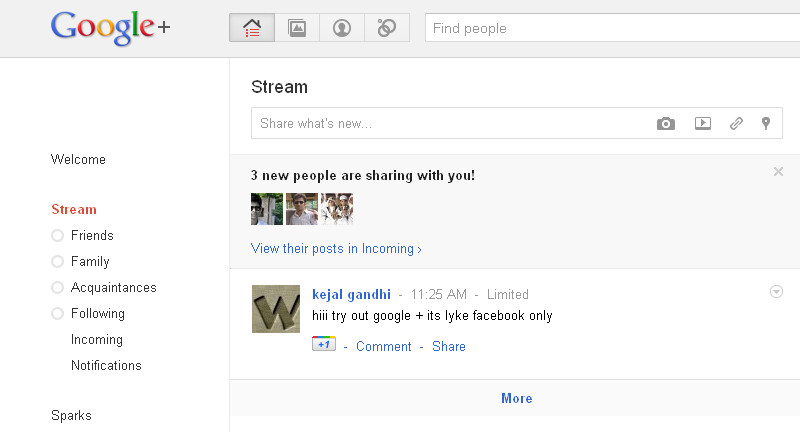Open the Circles icon in top bar
800x432 pixels.
click(387, 28)
